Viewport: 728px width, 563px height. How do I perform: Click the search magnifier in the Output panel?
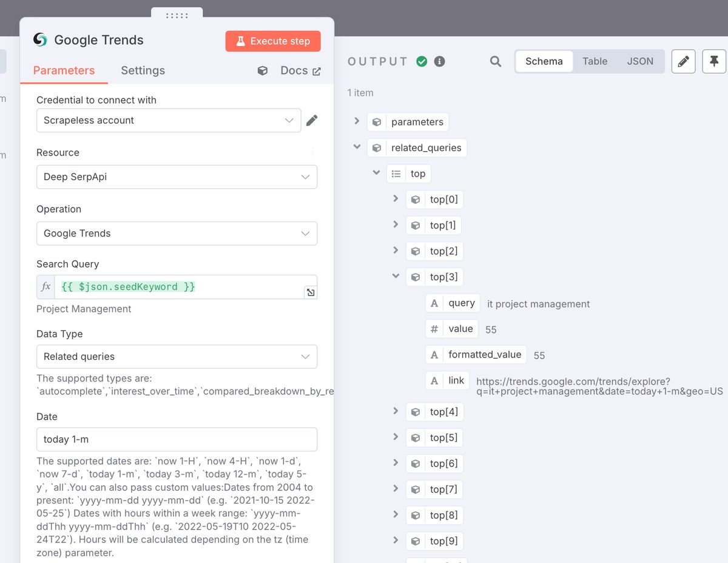[x=495, y=61]
